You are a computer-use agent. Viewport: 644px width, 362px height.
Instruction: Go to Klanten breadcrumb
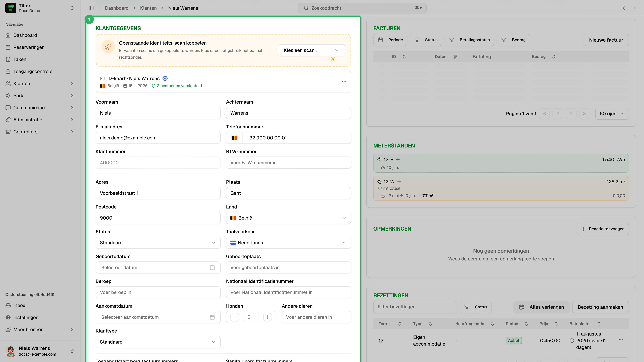148,8
